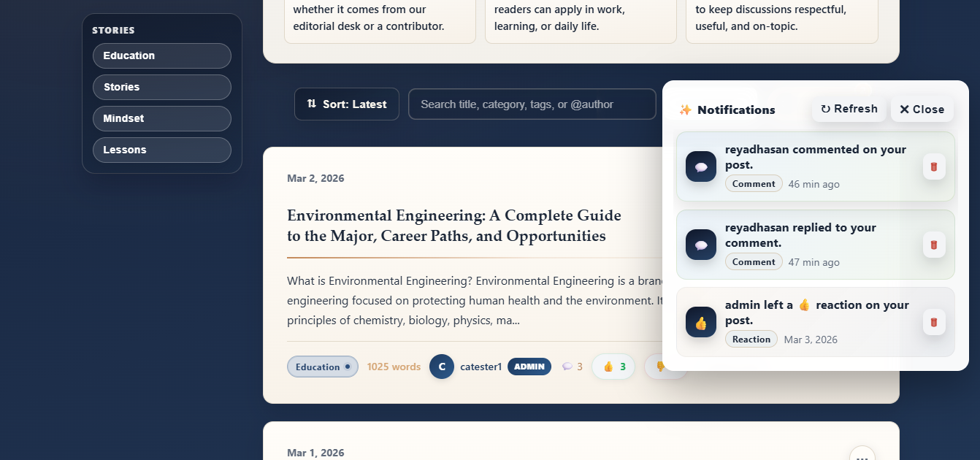
Task: Delete the 'commented on your post' notification
Action: 934,166
